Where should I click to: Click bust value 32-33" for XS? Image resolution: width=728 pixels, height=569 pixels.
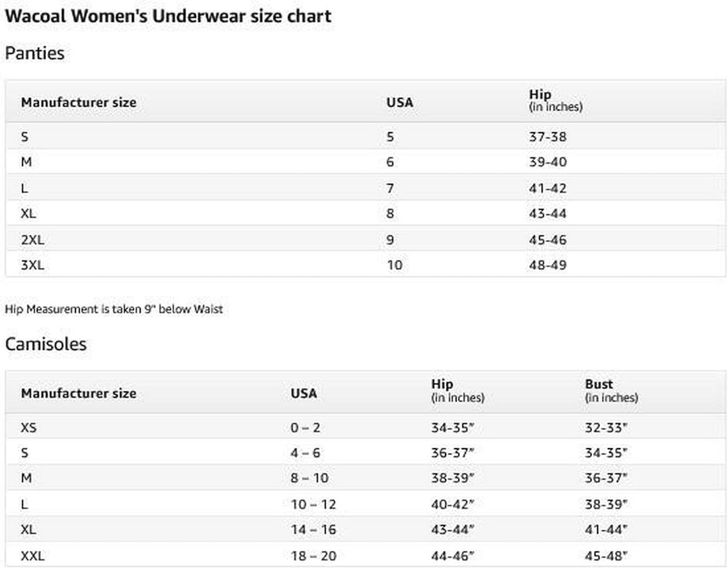(x=606, y=428)
